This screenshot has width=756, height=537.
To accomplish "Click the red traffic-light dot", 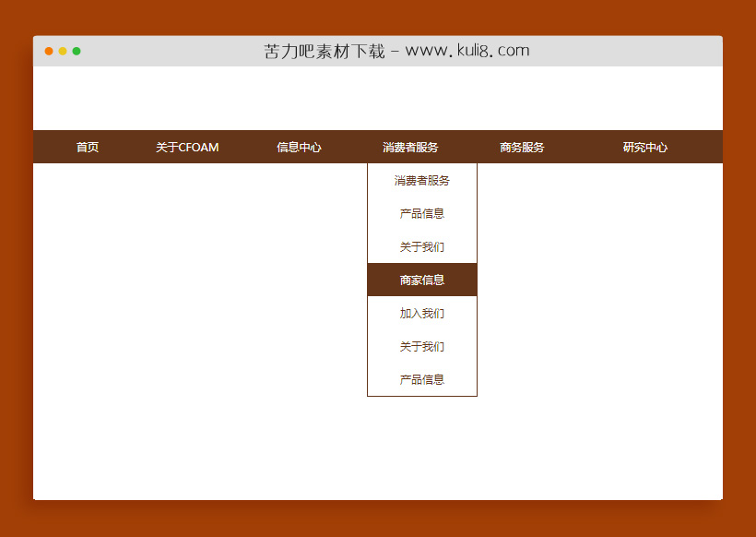I will click(x=48, y=52).
